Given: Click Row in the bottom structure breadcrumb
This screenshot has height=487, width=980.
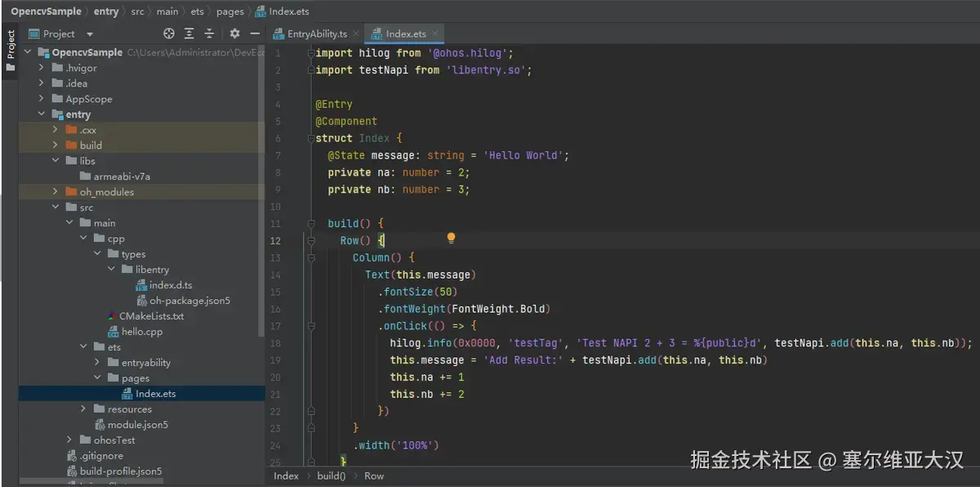Looking at the screenshot, I should point(374,476).
